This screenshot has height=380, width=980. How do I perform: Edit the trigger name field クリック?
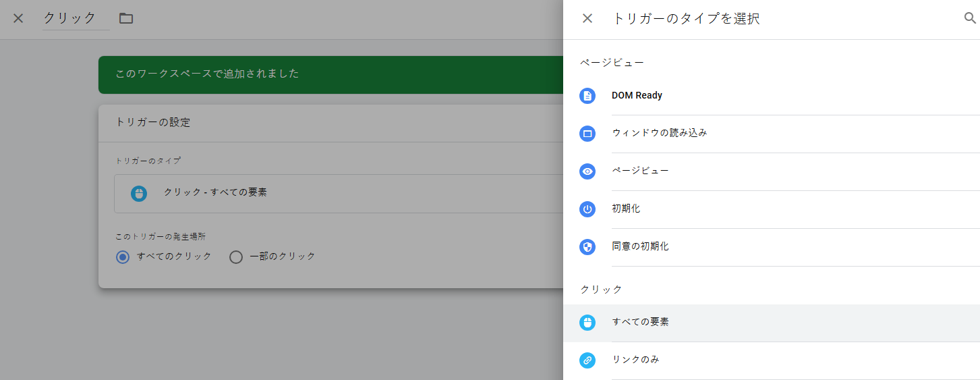tap(76, 18)
